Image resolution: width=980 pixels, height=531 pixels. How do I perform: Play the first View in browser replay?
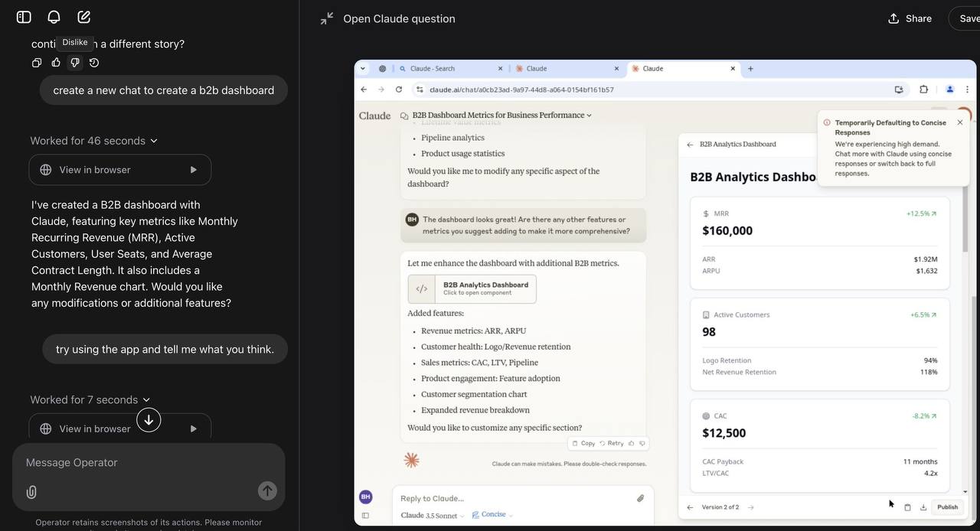pyautogui.click(x=193, y=170)
